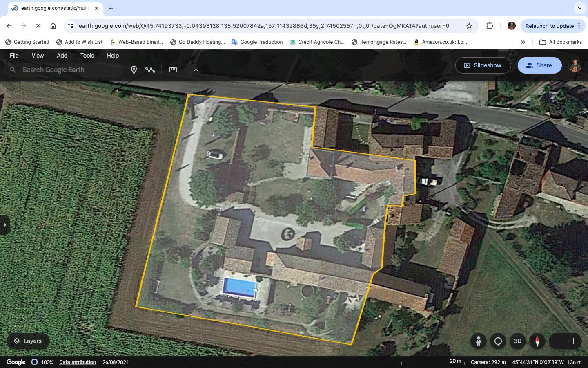Open the Web-Based Email bookmark
The image size is (588, 368).
(x=136, y=42)
